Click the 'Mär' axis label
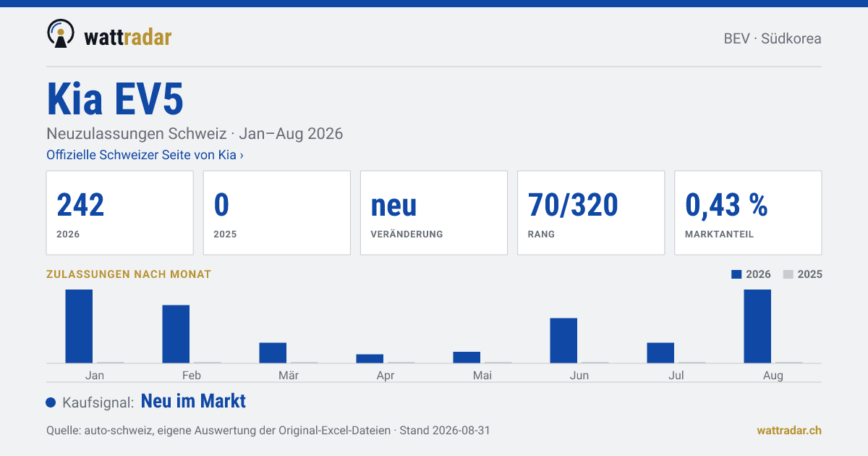The image size is (868, 456). (x=289, y=375)
